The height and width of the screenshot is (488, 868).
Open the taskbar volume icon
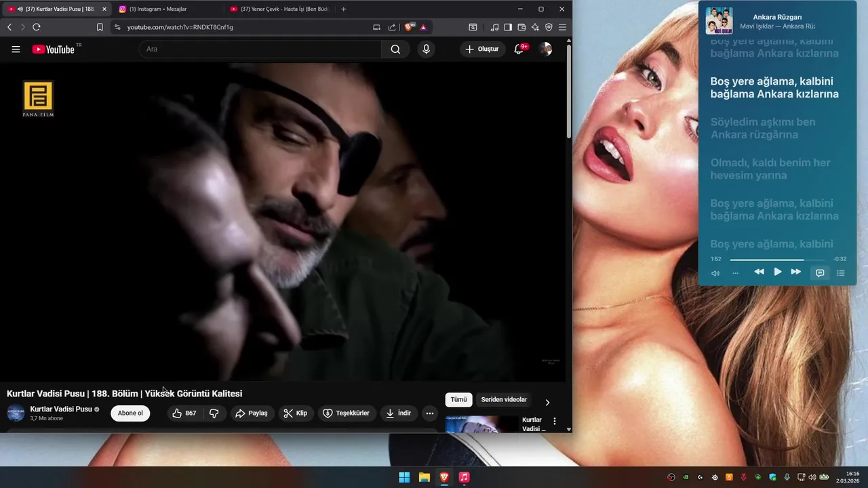(x=812, y=477)
